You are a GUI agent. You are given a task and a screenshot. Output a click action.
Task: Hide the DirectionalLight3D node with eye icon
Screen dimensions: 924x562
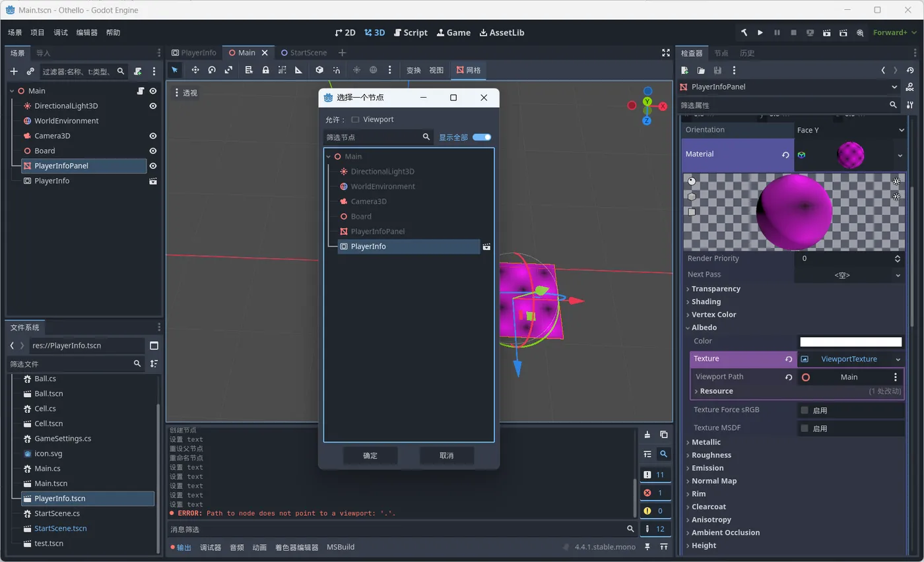point(153,106)
